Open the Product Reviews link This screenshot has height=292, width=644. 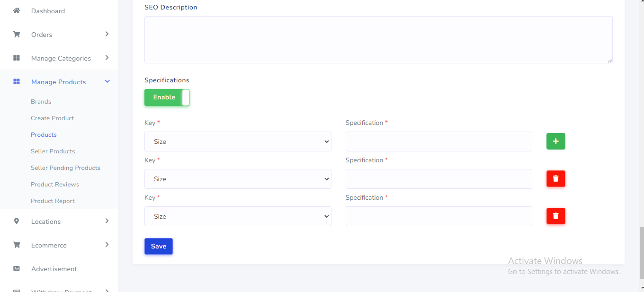pyautogui.click(x=55, y=185)
